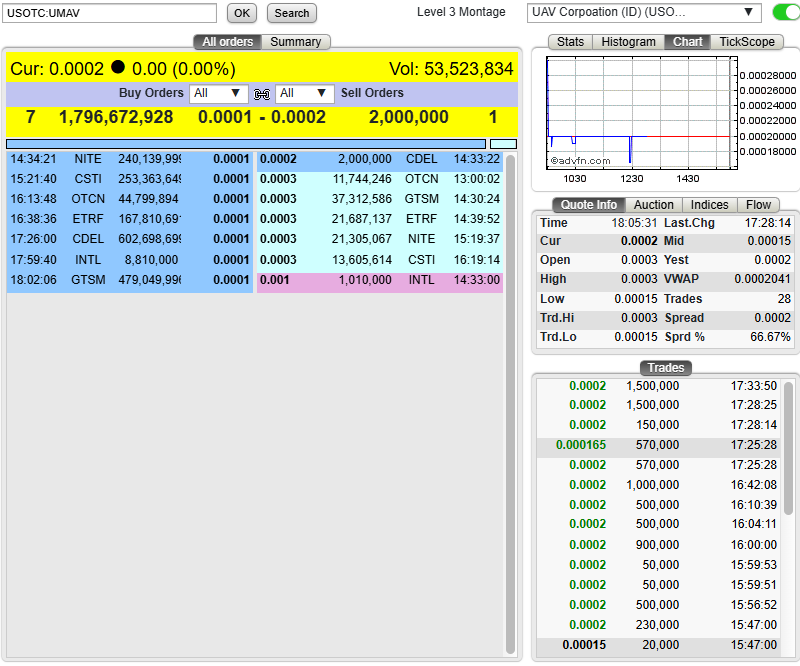Screen dimensions: 800x666
Task: Open the Sell Orders 'All' dropdown
Action: pyautogui.click(x=305, y=93)
